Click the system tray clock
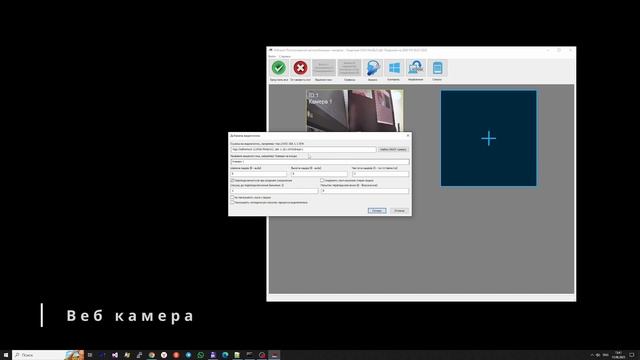 [x=618, y=355]
